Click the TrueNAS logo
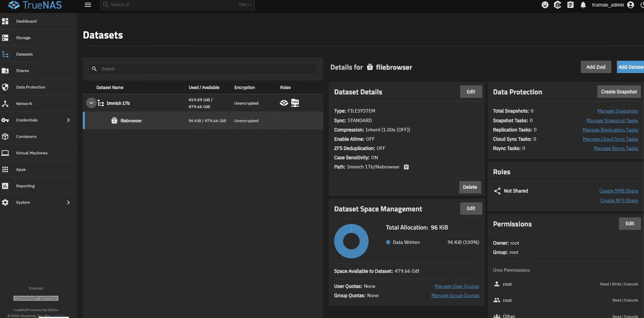644x318 pixels. (x=35, y=5)
